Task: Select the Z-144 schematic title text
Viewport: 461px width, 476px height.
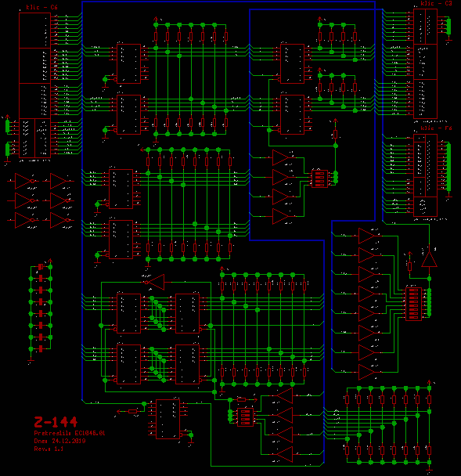Action: pos(56,422)
